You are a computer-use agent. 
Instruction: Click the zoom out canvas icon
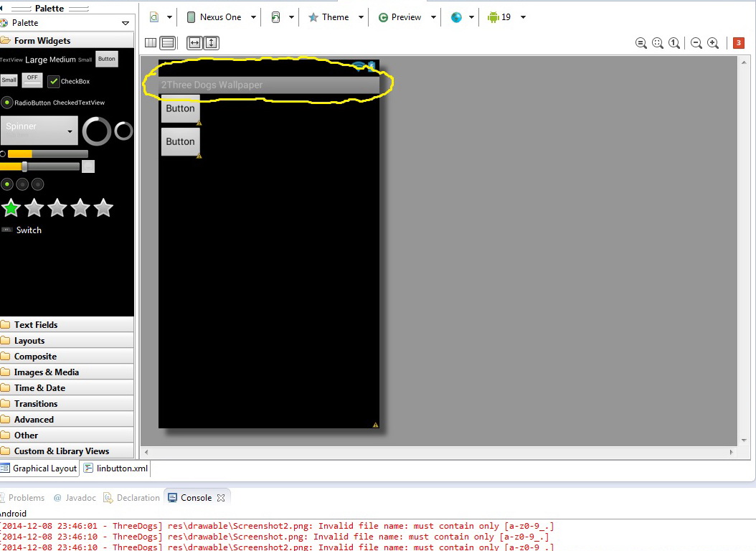pyautogui.click(x=696, y=43)
